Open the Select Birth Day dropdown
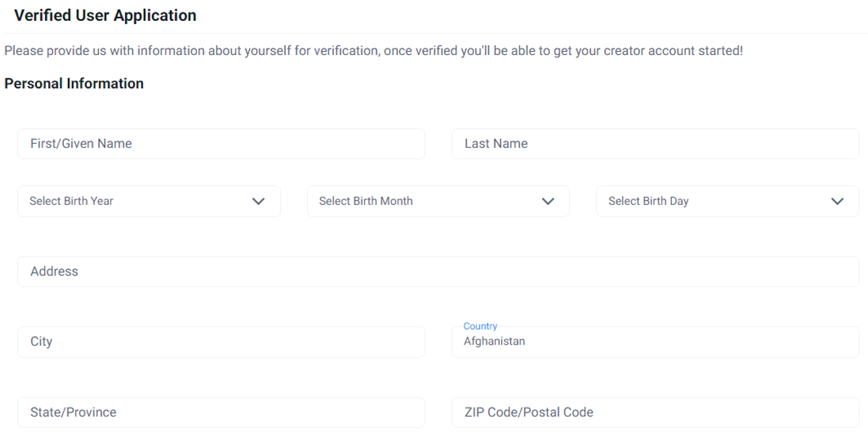 point(728,202)
